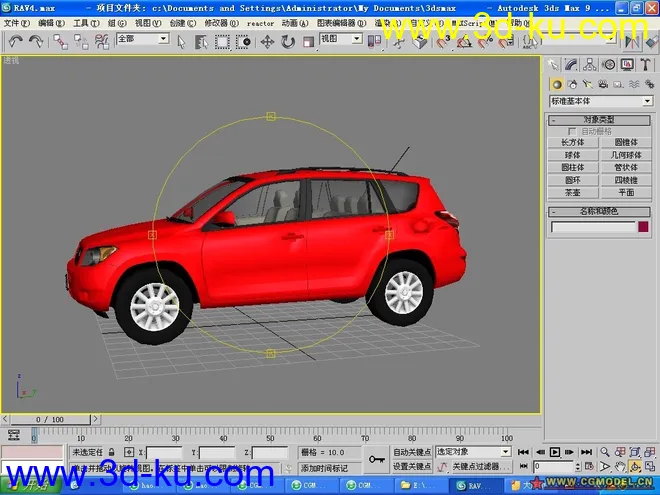Open the 组(G) menu

117,23
